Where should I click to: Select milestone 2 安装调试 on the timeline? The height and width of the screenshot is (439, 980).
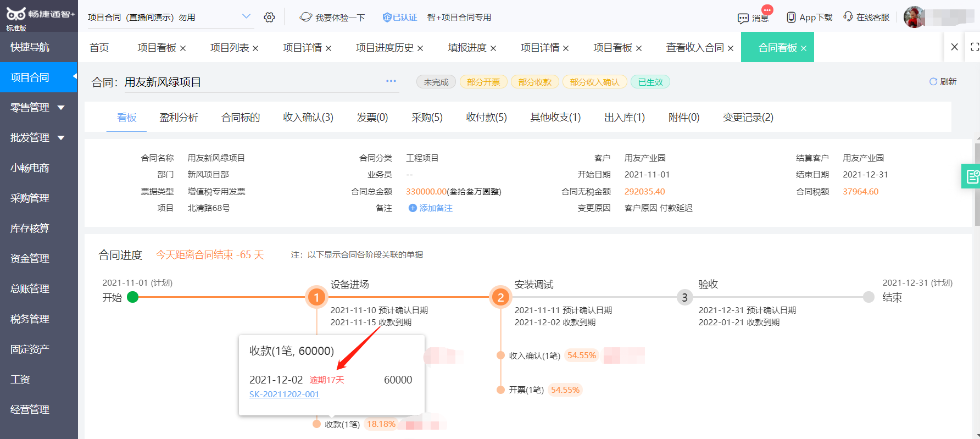pyautogui.click(x=500, y=297)
